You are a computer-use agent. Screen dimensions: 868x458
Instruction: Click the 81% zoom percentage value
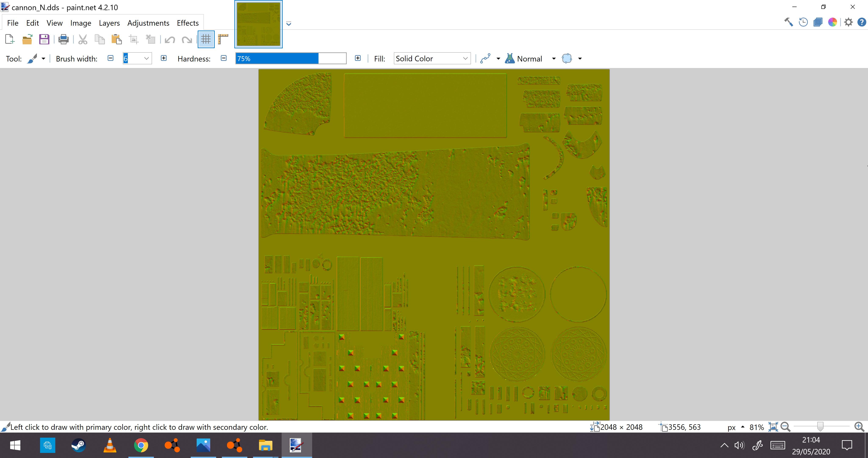point(757,427)
